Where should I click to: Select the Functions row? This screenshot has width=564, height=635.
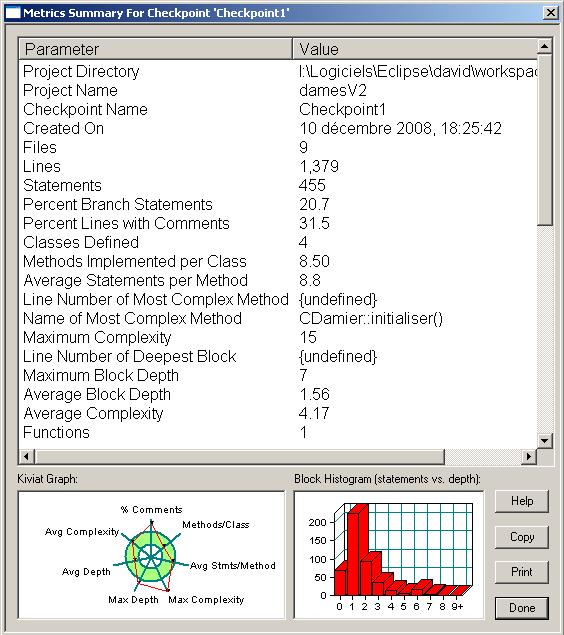(x=278, y=433)
